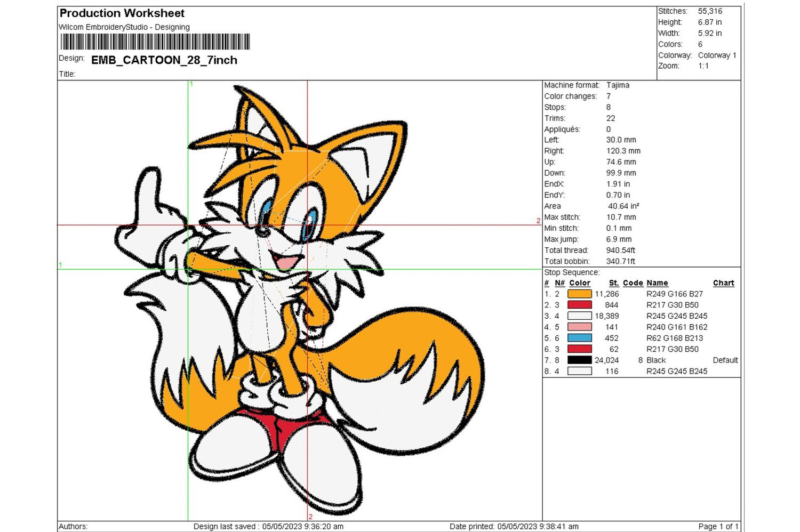Select machine format value "Tajima"
The height and width of the screenshot is (532, 800).
click(x=618, y=85)
